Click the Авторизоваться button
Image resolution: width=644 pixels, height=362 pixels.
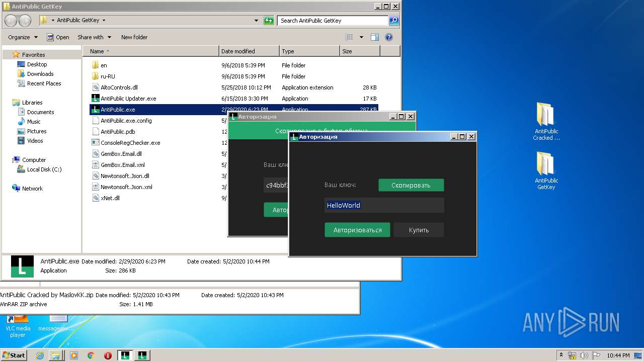point(357,230)
